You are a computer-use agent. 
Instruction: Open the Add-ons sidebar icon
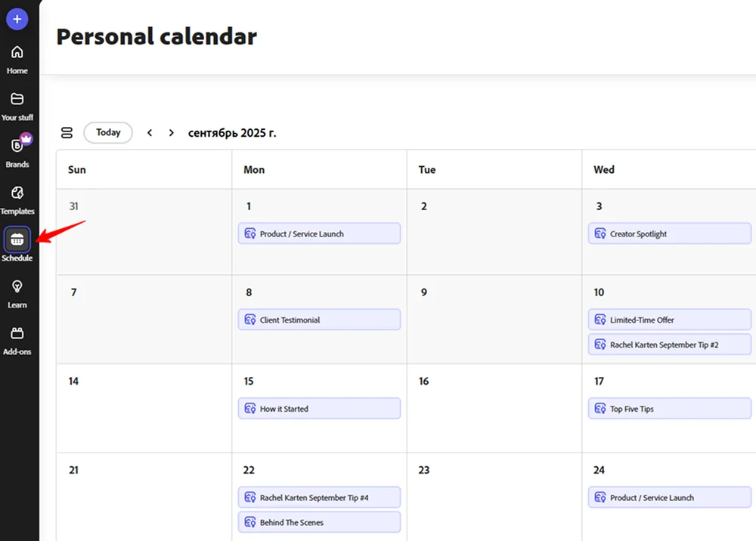(x=17, y=334)
